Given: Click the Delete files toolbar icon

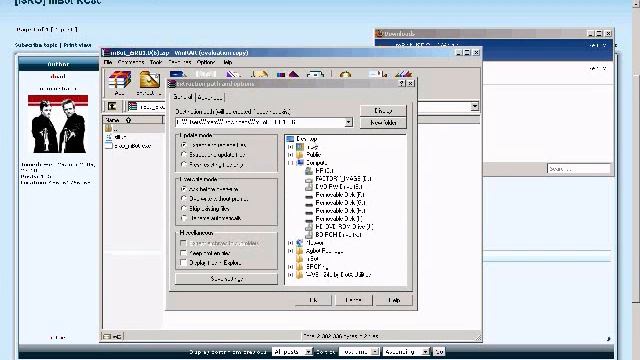Looking at the screenshot, I should (x=233, y=74).
